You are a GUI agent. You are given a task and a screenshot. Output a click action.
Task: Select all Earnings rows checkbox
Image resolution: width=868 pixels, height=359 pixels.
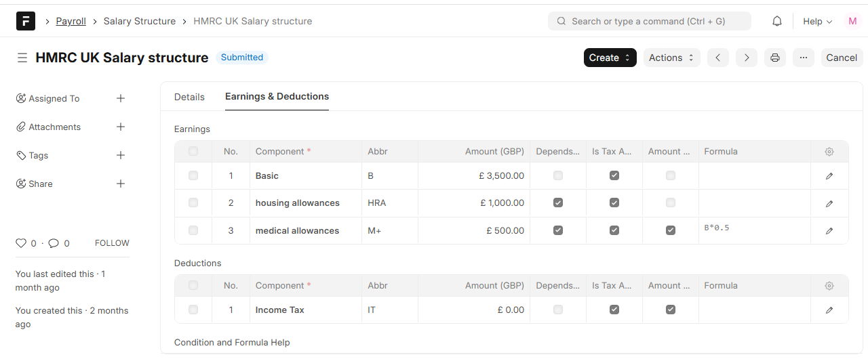(193, 151)
